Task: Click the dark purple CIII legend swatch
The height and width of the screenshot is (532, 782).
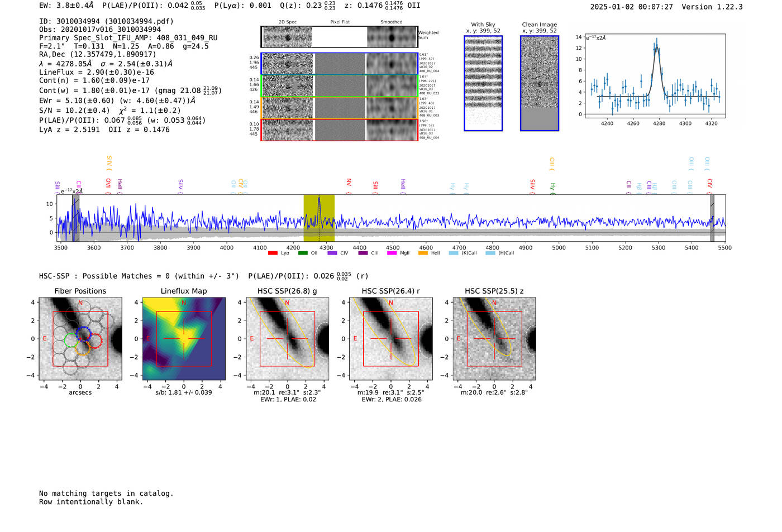Action: pos(363,253)
